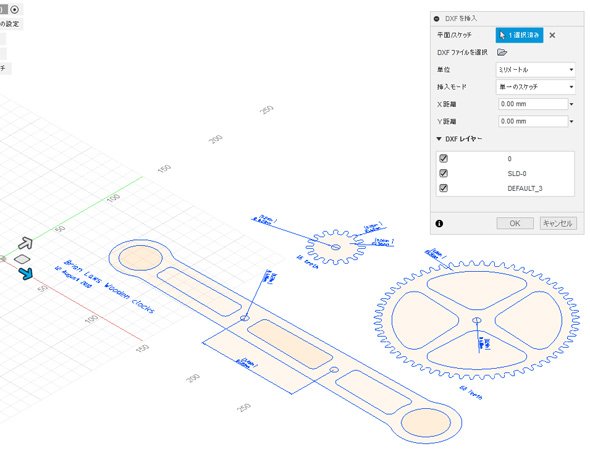
Task: Uncheck the SLD-0 layer checkbox
Action: [444, 173]
